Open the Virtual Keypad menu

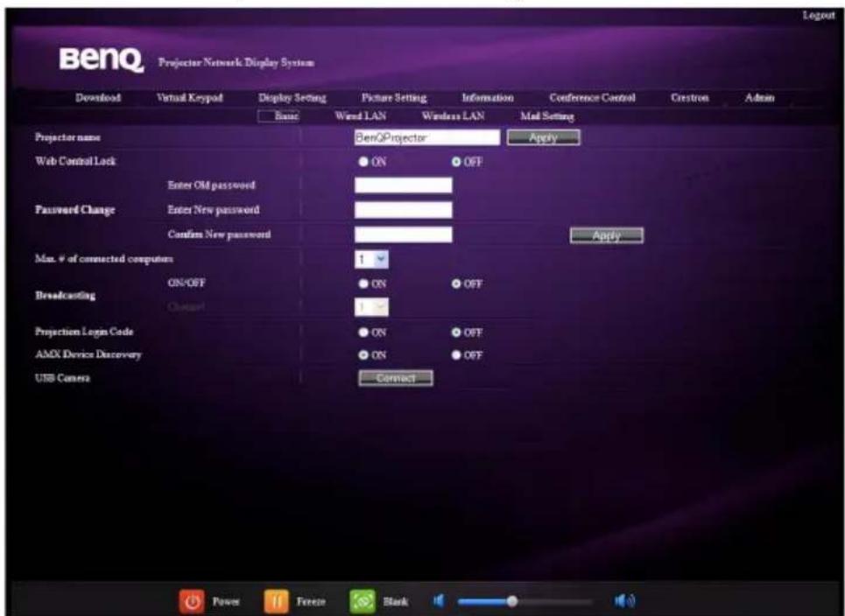pos(189,97)
